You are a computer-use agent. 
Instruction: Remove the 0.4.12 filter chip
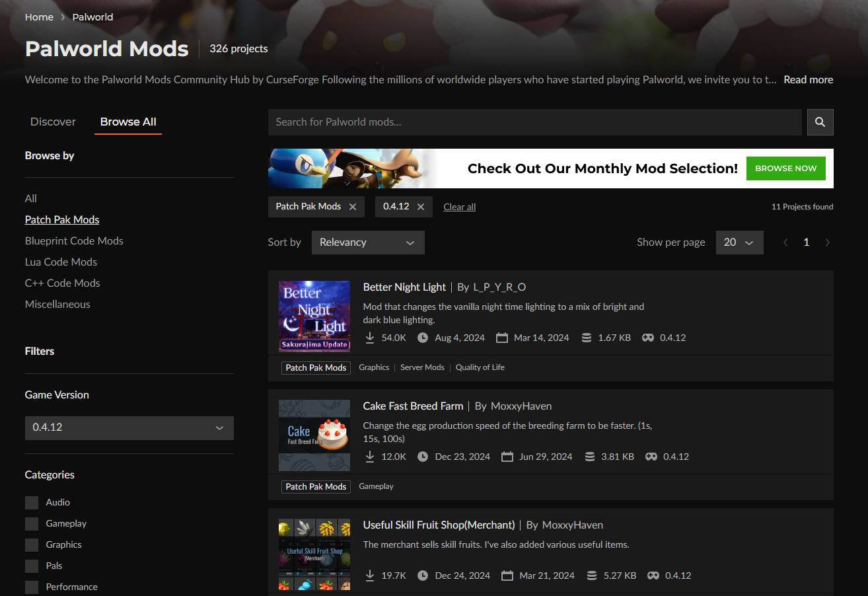(x=421, y=207)
